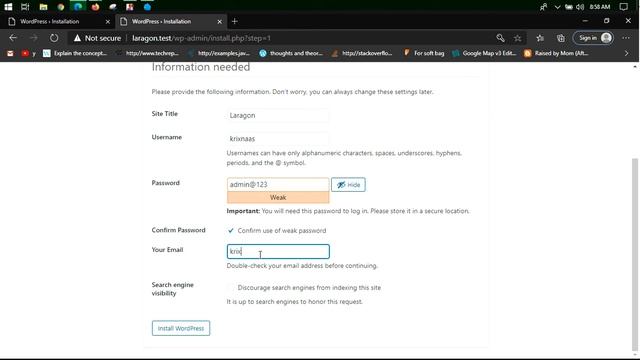Switch to Edge in the taskbar
The image size is (640, 360).
(78, 7)
